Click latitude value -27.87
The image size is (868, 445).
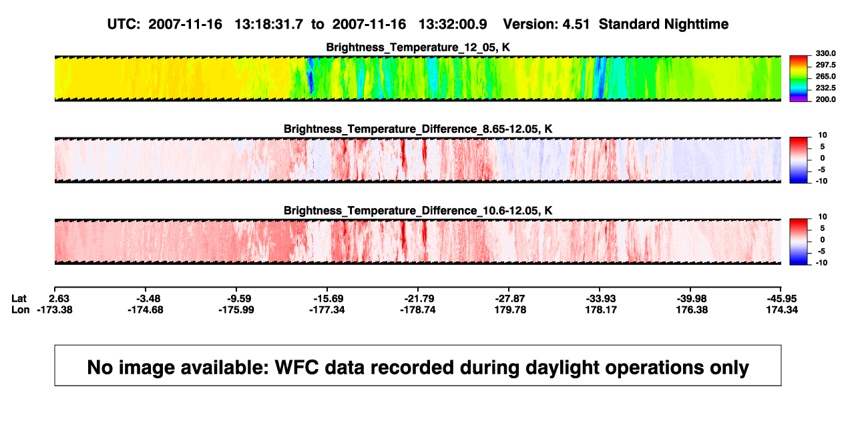pos(509,298)
